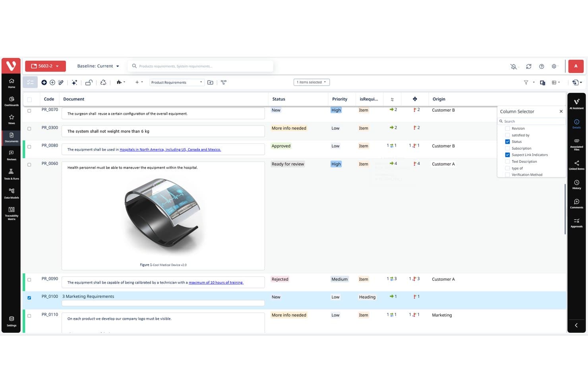588x392 pixels.
Task: Uncheck the PR_0100 row checkbox
Action: (29, 297)
